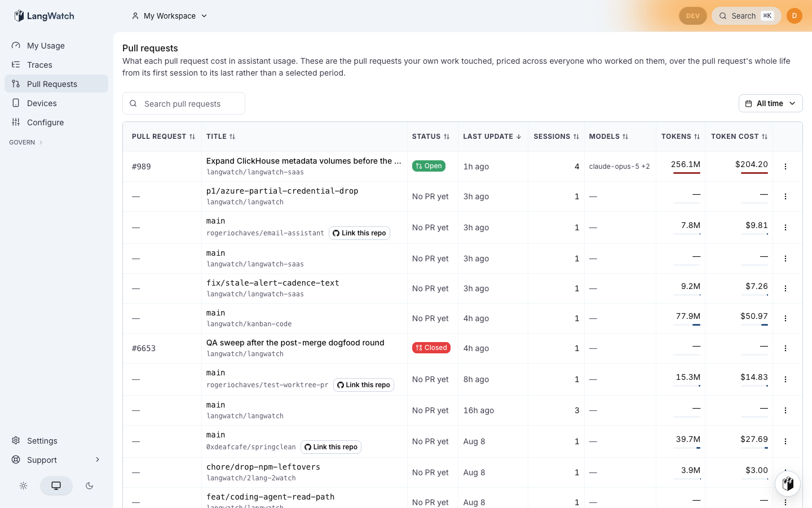The height and width of the screenshot is (508, 812).
Task: Sort by Token Cost column
Action: [x=739, y=137]
